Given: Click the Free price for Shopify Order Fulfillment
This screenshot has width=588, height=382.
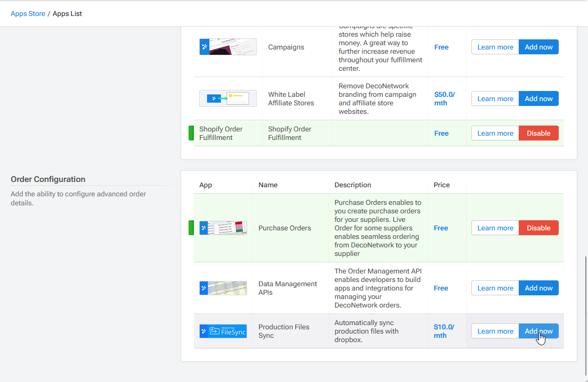Looking at the screenshot, I should pos(441,134).
